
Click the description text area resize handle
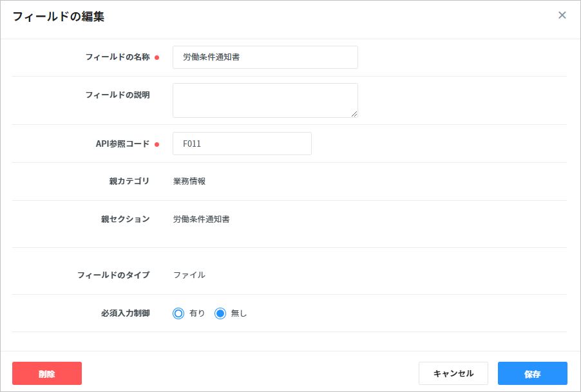pos(354,114)
